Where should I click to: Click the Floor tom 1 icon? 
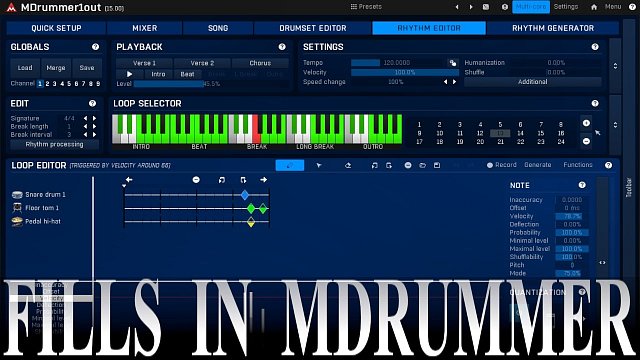(x=17, y=208)
